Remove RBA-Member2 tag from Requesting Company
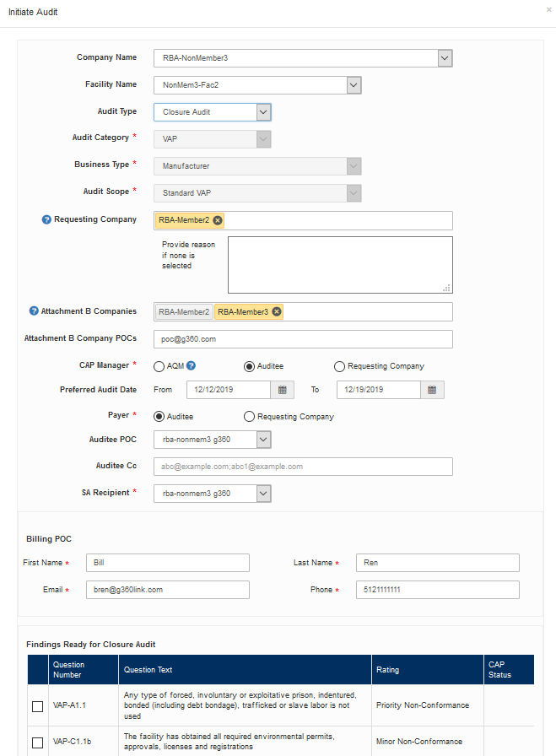The height and width of the screenshot is (756, 556). (218, 220)
